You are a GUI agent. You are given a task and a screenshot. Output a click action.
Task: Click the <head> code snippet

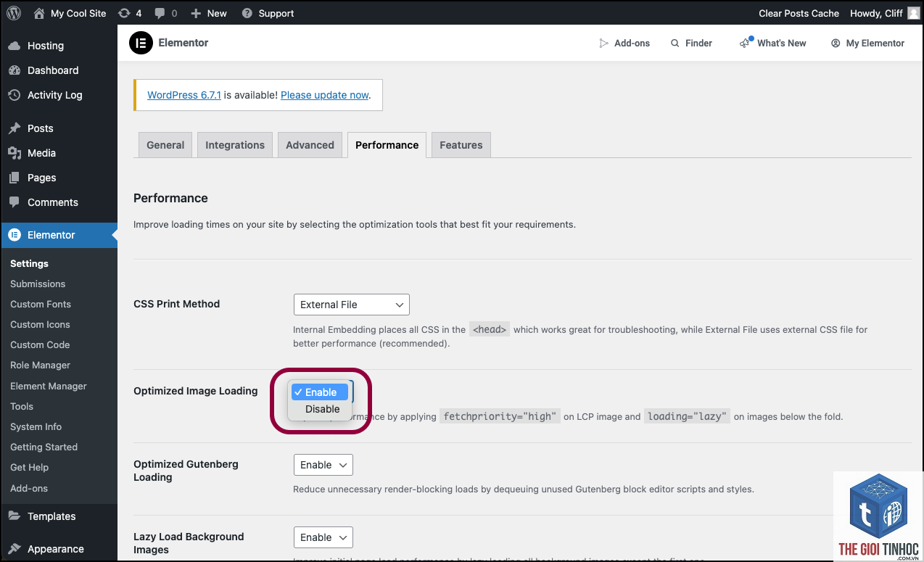point(490,329)
